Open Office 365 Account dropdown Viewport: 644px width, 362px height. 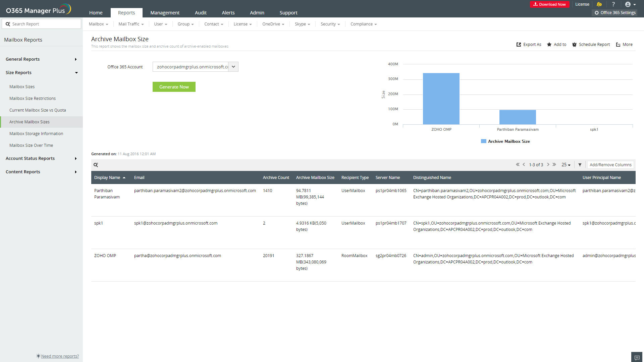pos(233,67)
